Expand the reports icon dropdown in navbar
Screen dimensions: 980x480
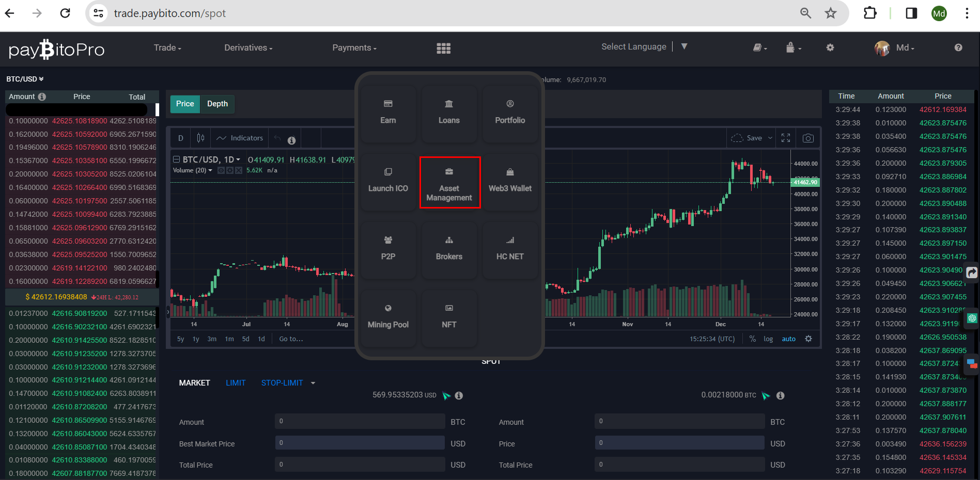[760, 47]
